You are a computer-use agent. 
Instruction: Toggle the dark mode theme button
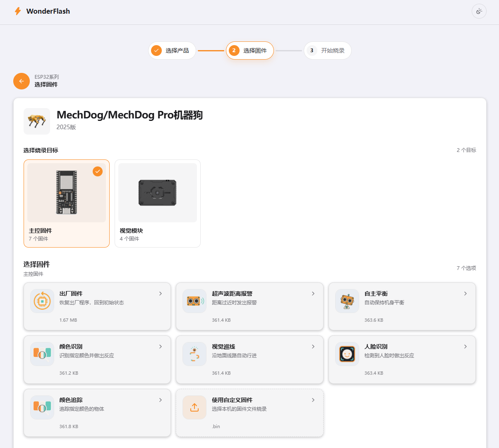pyautogui.click(x=479, y=11)
